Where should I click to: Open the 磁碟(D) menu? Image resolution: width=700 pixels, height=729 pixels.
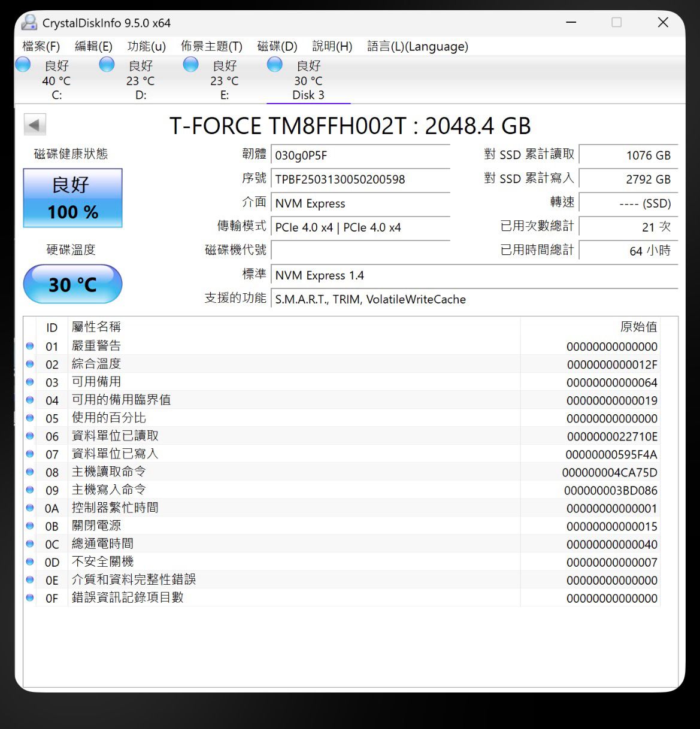point(277,46)
